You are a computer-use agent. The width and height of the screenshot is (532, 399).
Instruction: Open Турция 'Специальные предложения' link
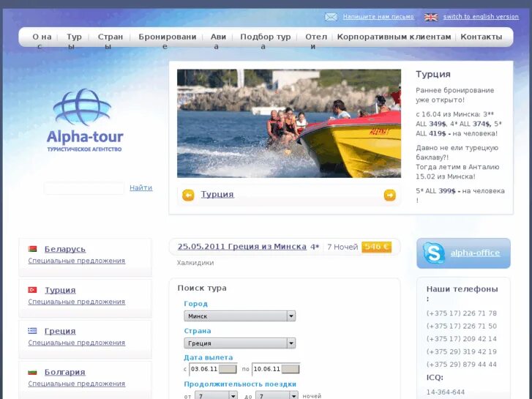77,302
